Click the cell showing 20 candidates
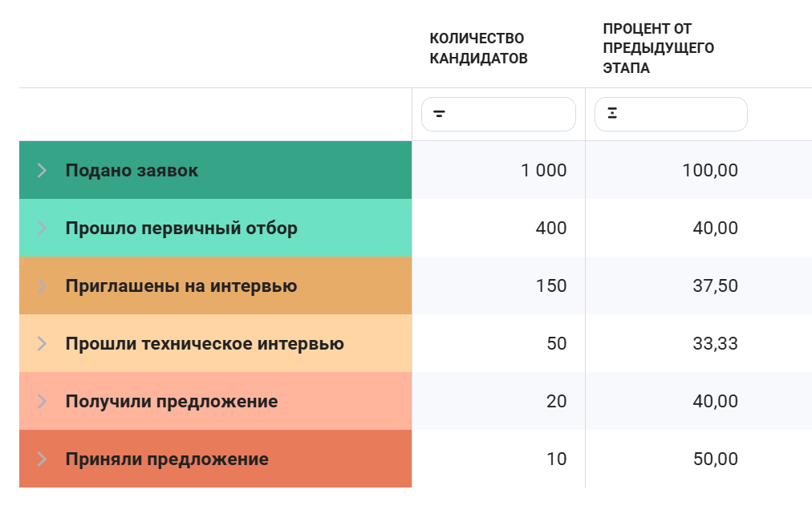 [x=499, y=401]
